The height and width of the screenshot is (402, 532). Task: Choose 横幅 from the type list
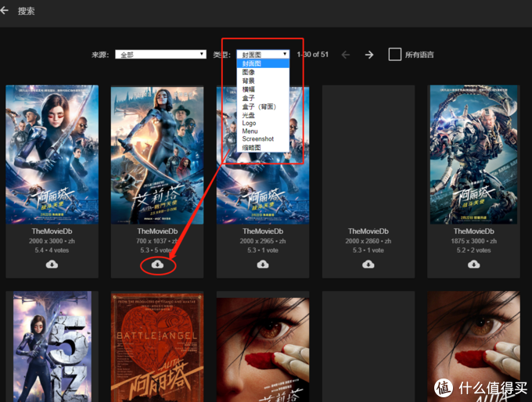pyautogui.click(x=263, y=89)
